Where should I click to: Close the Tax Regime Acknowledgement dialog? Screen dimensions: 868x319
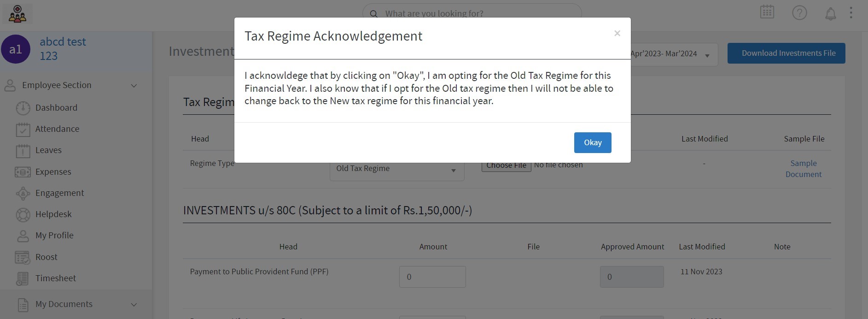617,33
